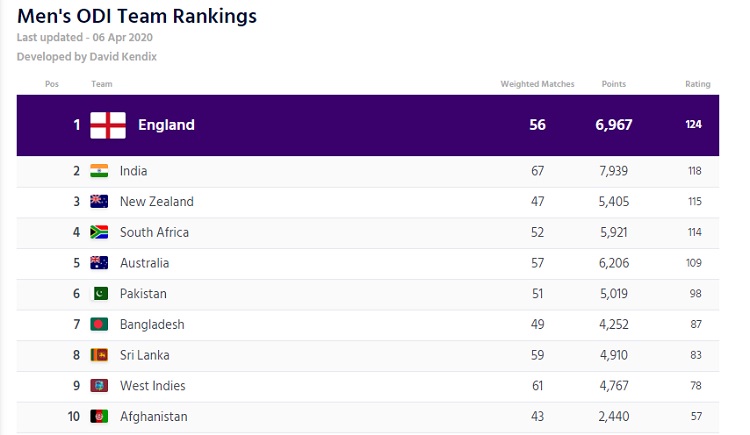
Task: Click New Zealand's flag icon
Action: click(x=99, y=201)
